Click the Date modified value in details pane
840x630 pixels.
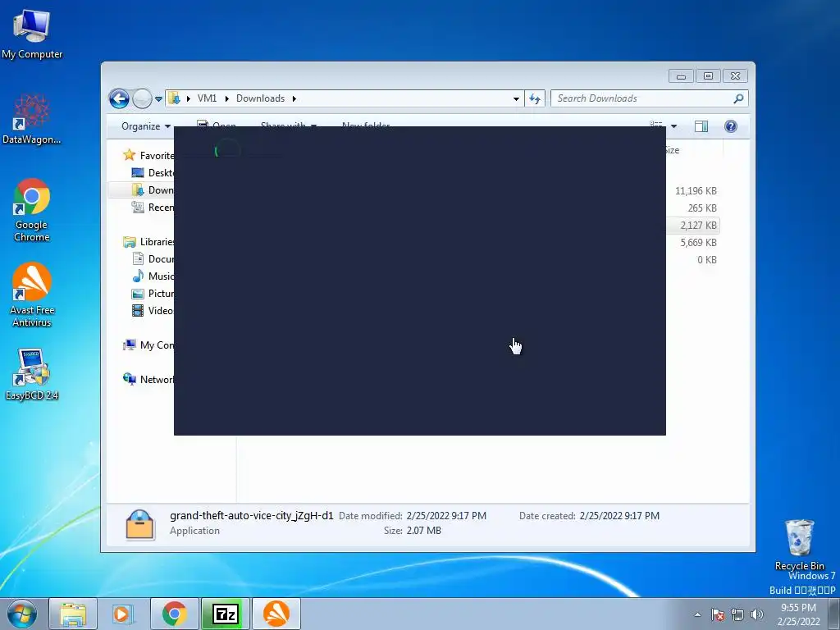446,516
